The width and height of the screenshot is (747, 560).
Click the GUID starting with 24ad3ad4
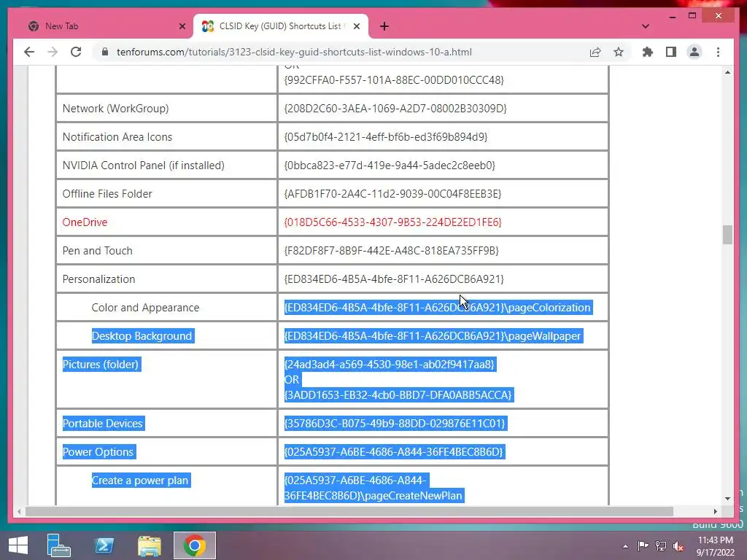pos(390,365)
